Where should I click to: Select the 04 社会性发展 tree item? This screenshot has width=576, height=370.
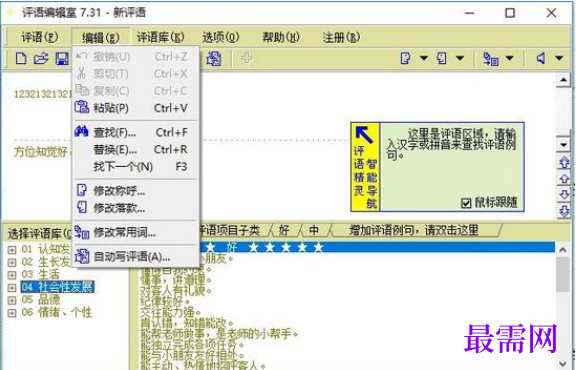(57, 287)
